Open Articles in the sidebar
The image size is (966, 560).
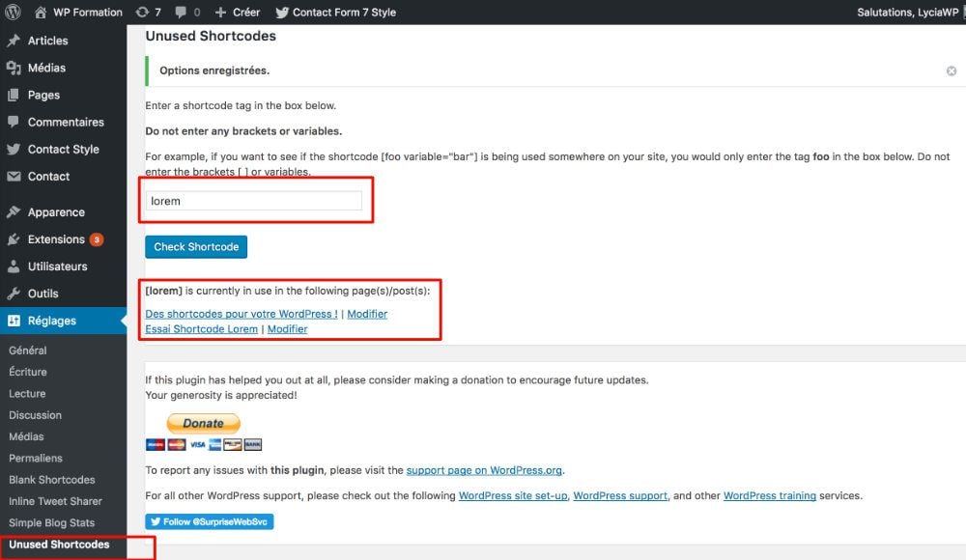tap(47, 41)
